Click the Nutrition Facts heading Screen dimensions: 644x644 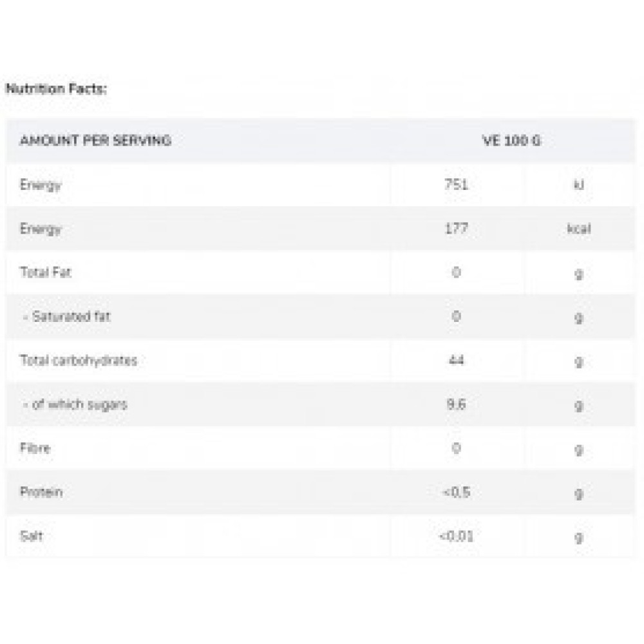[x=55, y=89]
